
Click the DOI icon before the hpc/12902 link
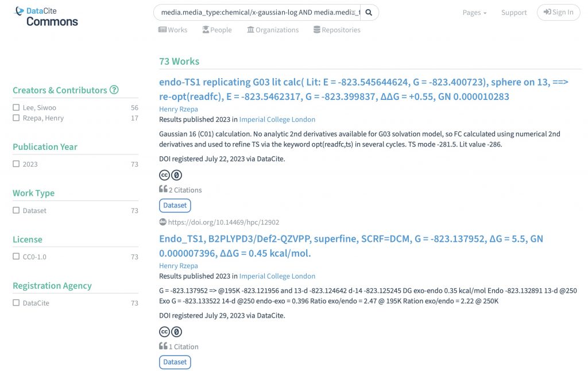pos(163,222)
